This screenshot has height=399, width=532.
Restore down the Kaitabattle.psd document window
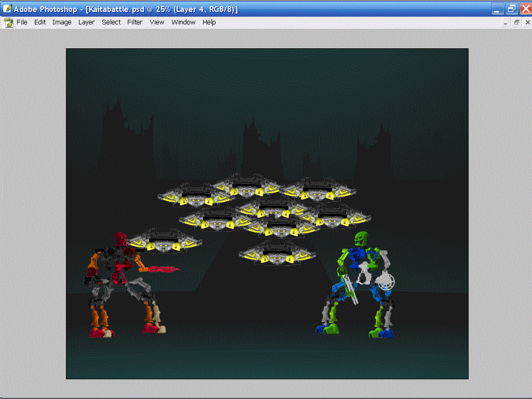516,23
